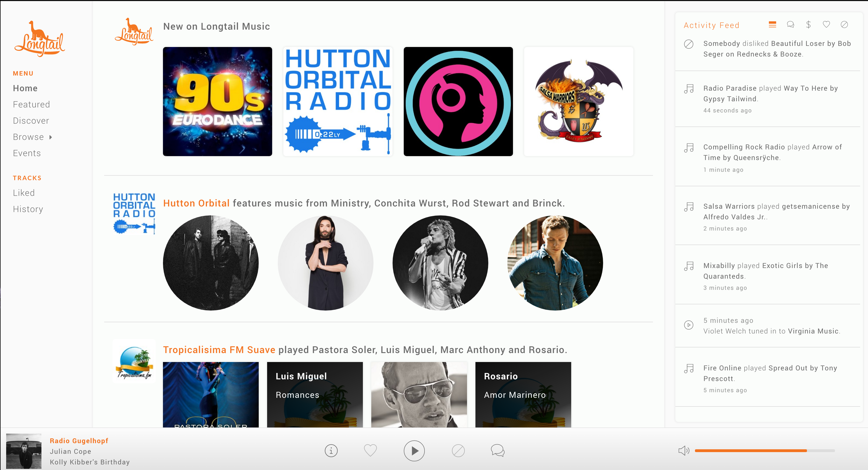This screenshot has height=470, width=868.
Task: Click the Hutton Orbital station link
Action: [x=196, y=203]
